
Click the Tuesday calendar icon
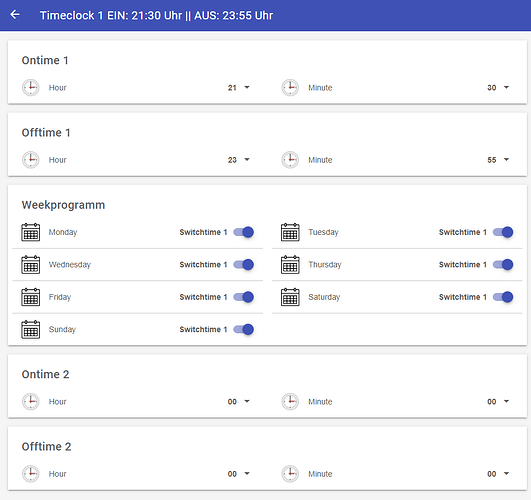coord(290,232)
